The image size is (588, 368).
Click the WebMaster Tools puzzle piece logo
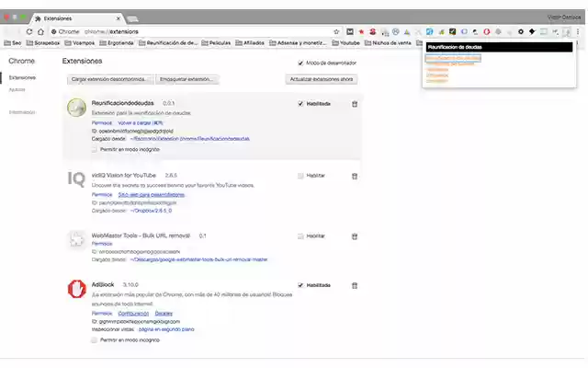76,239
